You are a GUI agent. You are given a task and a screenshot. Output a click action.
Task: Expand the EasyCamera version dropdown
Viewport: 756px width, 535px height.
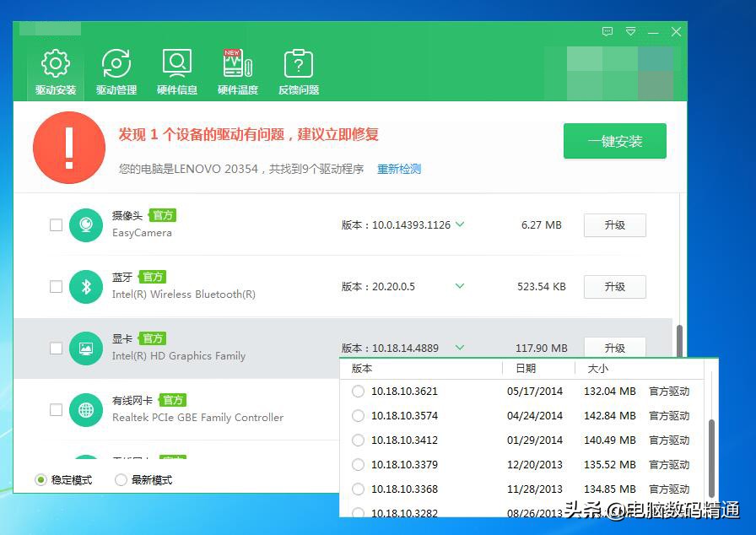coord(460,225)
